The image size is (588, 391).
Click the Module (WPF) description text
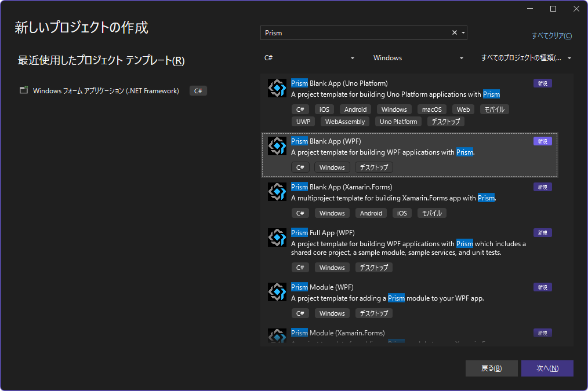tap(387, 298)
